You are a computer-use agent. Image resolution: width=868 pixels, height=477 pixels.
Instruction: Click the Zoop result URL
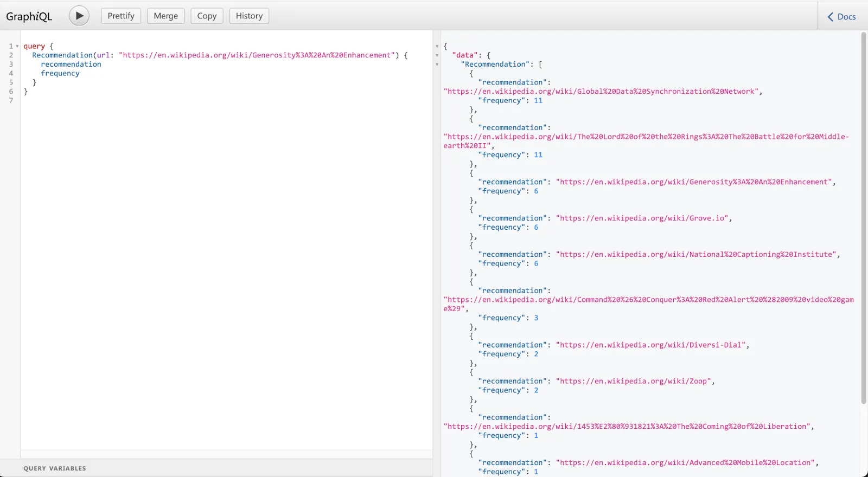(x=634, y=382)
